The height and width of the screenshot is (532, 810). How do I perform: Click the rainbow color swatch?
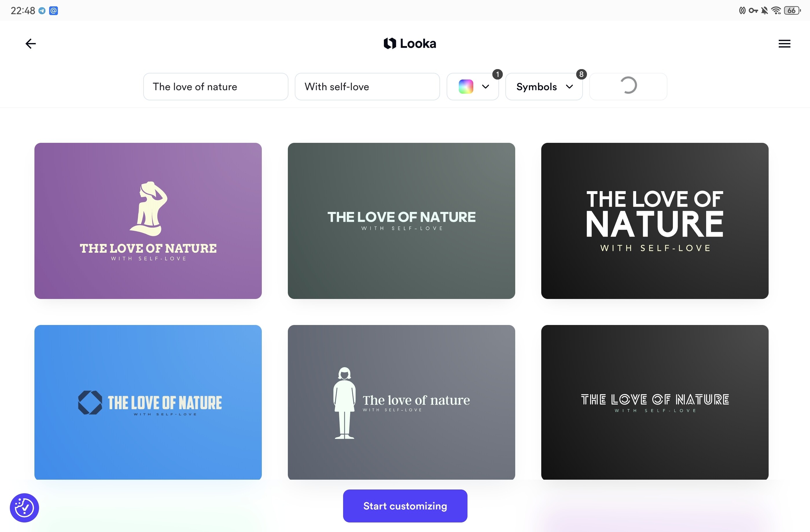[x=466, y=86]
